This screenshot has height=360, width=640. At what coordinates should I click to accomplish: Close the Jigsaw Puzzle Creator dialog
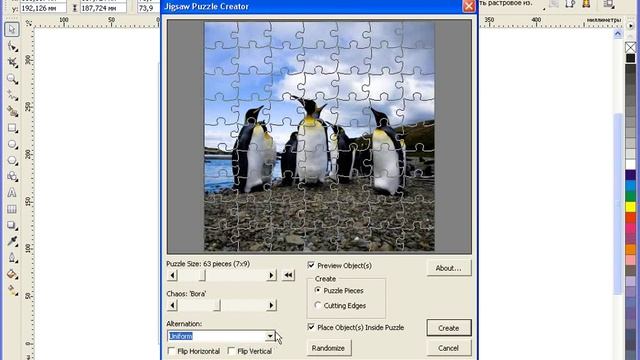[x=469, y=6]
